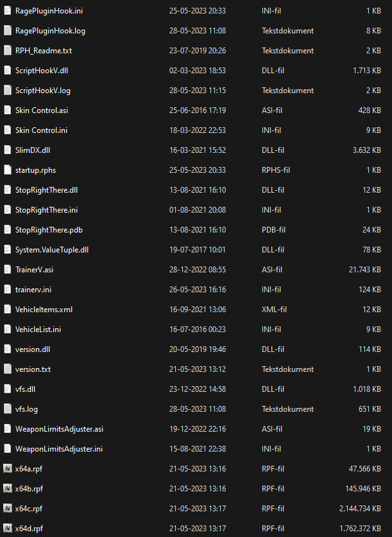
Task: Select the RPH_Readme.txt file name
Action: click(x=44, y=51)
